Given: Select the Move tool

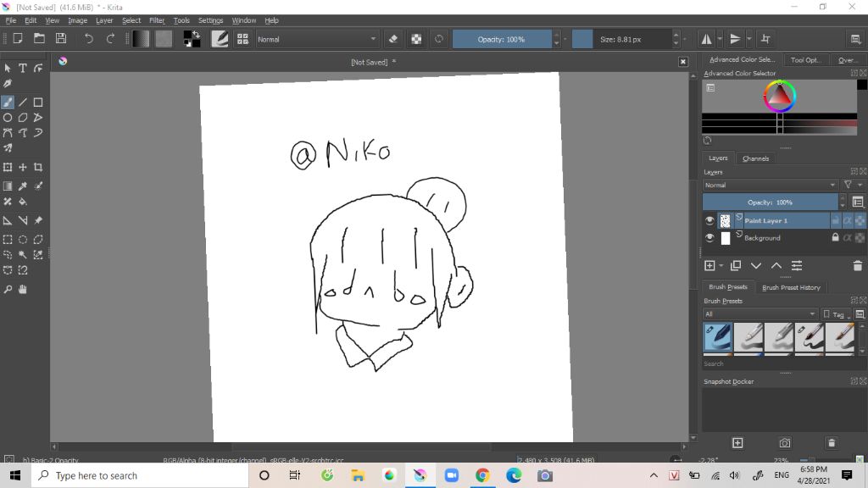Looking at the screenshot, I should click(23, 167).
